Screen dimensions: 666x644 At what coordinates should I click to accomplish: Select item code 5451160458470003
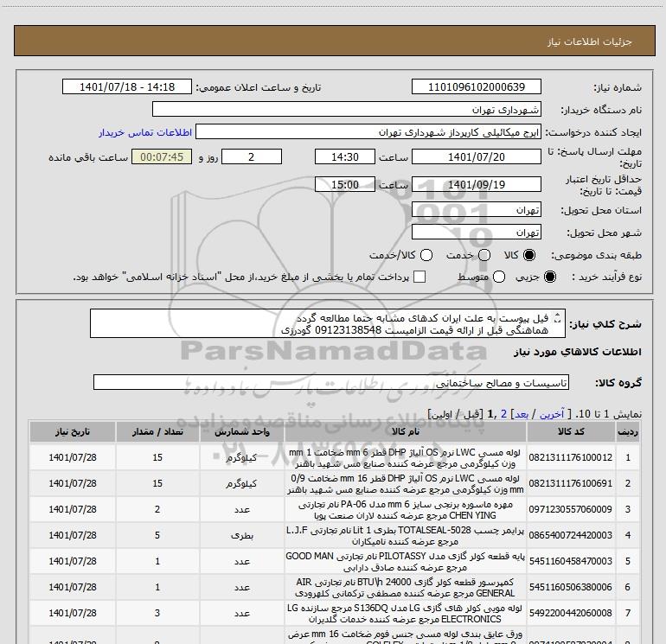coord(571,561)
